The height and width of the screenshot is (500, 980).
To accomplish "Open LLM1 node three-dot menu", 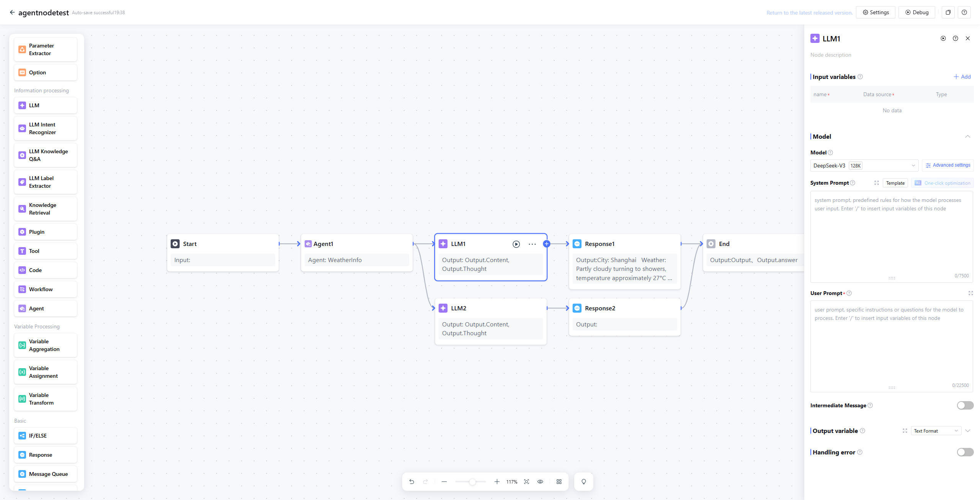I will coord(532,244).
